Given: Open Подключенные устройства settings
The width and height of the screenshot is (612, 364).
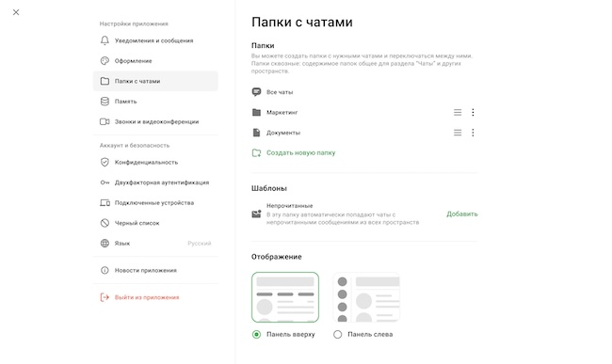Looking at the screenshot, I should pos(155,202).
